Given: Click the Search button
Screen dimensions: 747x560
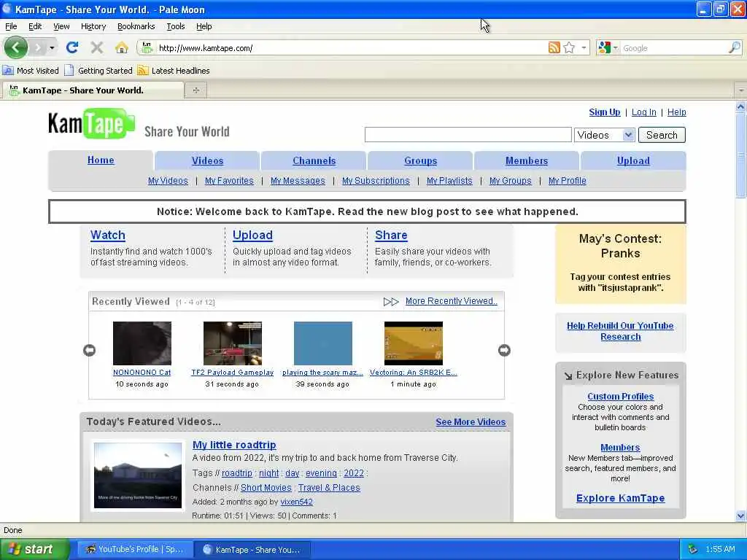Looking at the screenshot, I should click(x=661, y=135).
